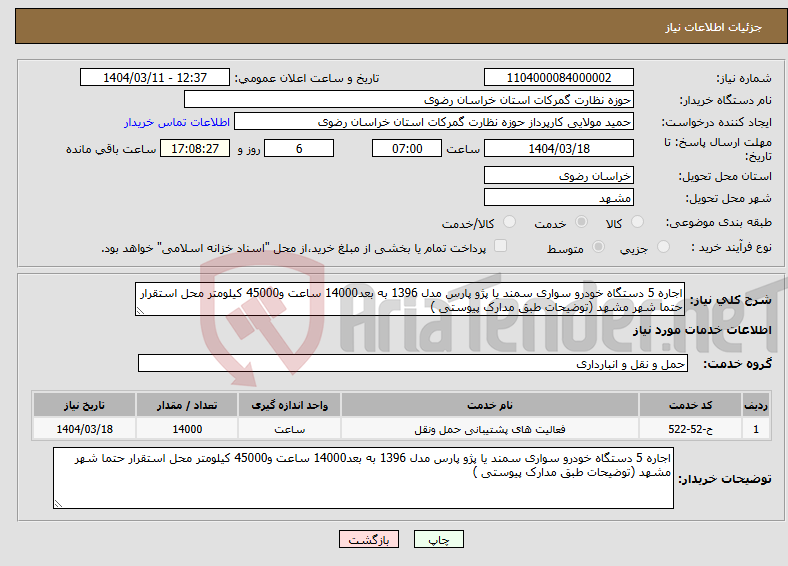The height and width of the screenshot is (566, 788).
Task: Click the شماره نیاز number field
Action: [x=558, y=77]
